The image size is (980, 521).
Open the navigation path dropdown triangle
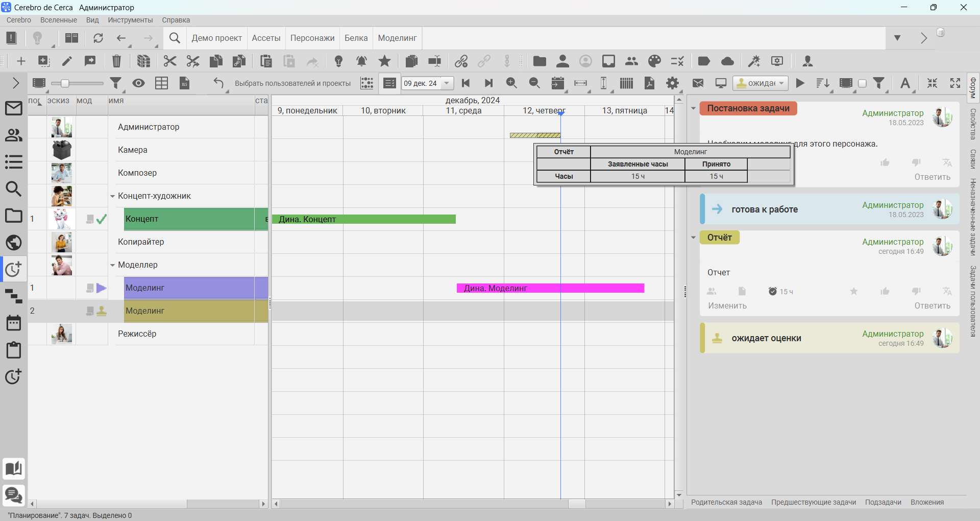click(x=897, y=38)
